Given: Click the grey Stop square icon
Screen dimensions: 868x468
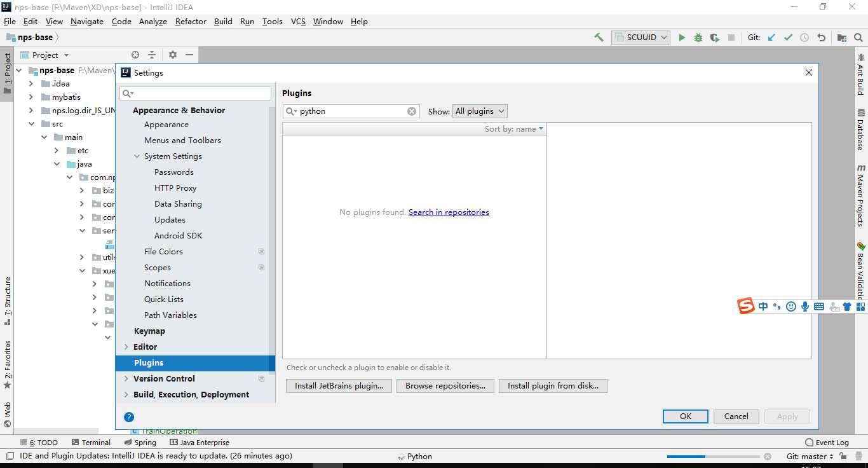Looking at the screenshot, I should (x=731, y=38).
